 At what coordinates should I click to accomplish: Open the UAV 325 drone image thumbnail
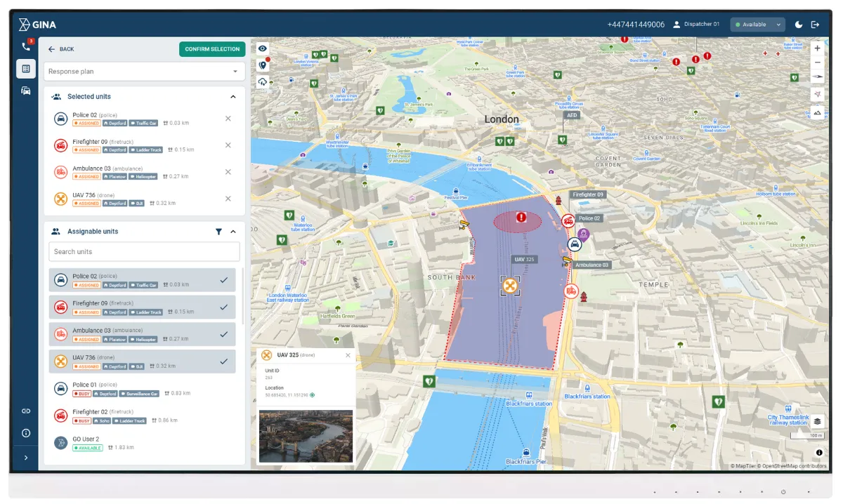click(x=306, y=436)
